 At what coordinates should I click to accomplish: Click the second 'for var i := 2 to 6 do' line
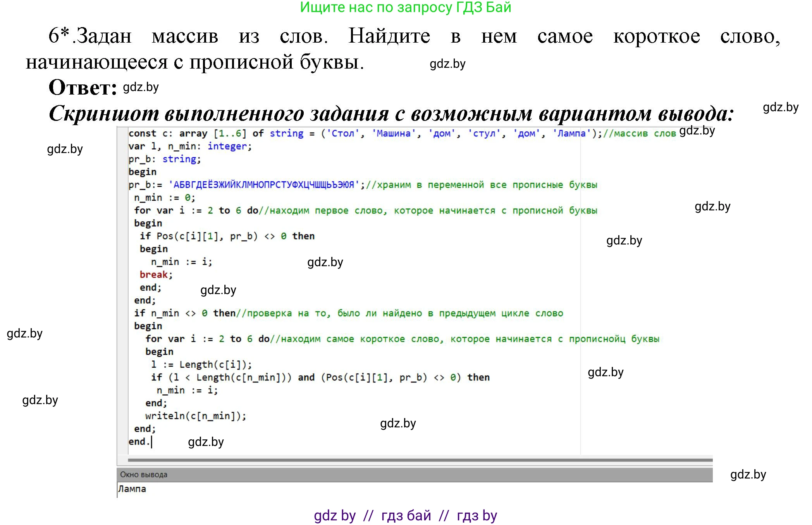pyautogui.click(x=402, y=339)
